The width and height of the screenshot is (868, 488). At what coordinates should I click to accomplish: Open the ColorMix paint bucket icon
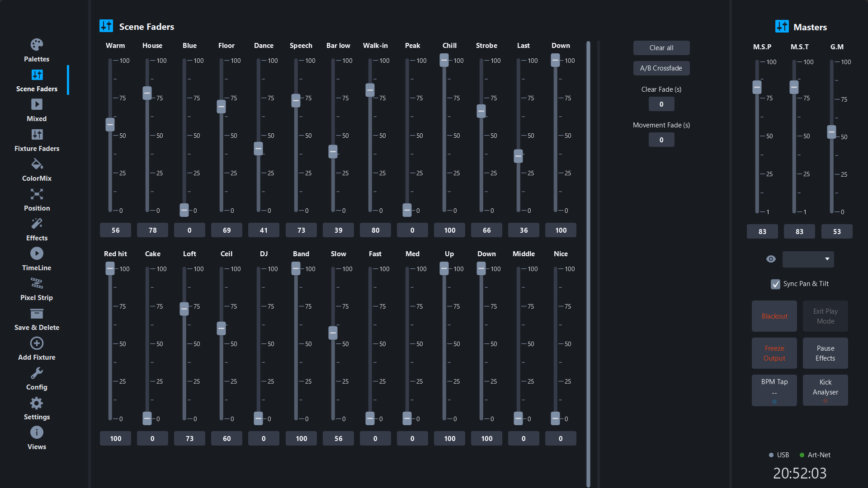point(37,164)
